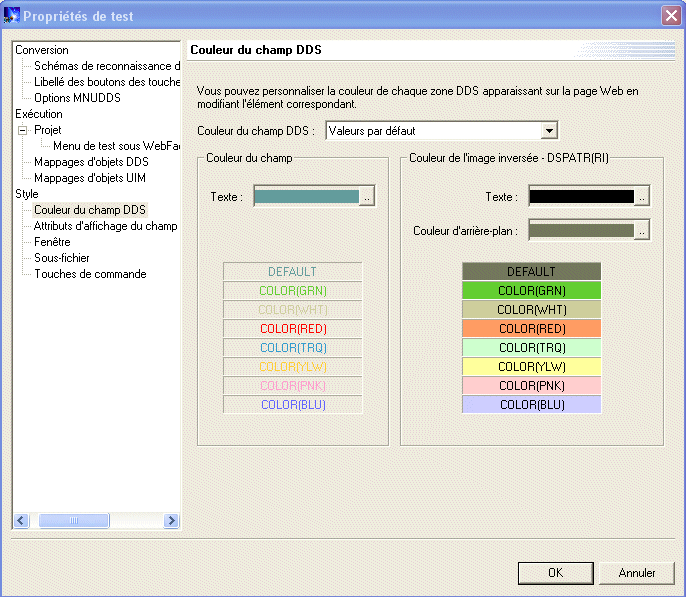
Task: Click the tree scrollbar left arrow
Action: (x=21, y=520)
